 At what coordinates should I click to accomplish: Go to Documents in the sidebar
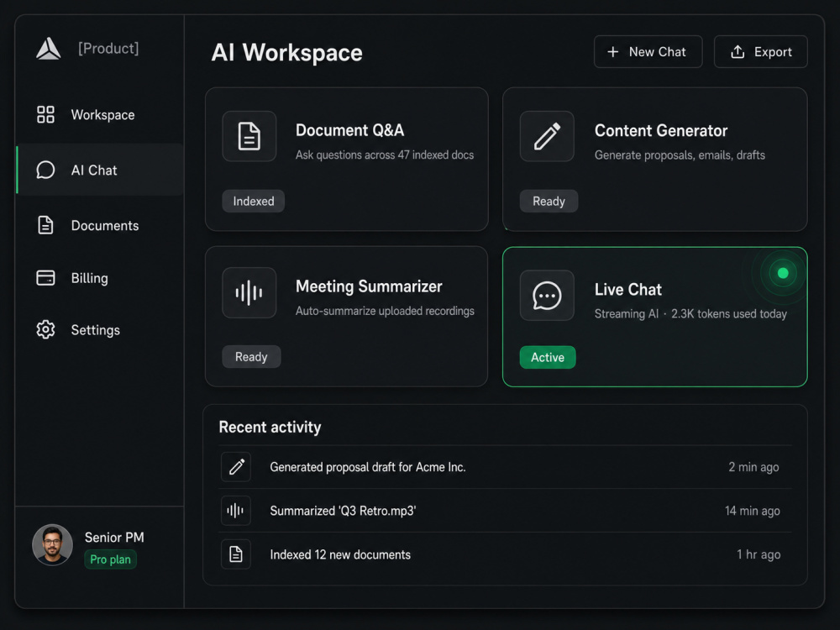[100, 225]
